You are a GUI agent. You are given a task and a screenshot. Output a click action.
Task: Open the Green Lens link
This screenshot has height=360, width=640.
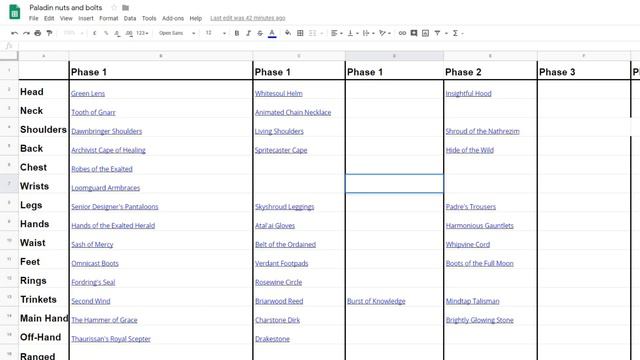coord(88,93)
